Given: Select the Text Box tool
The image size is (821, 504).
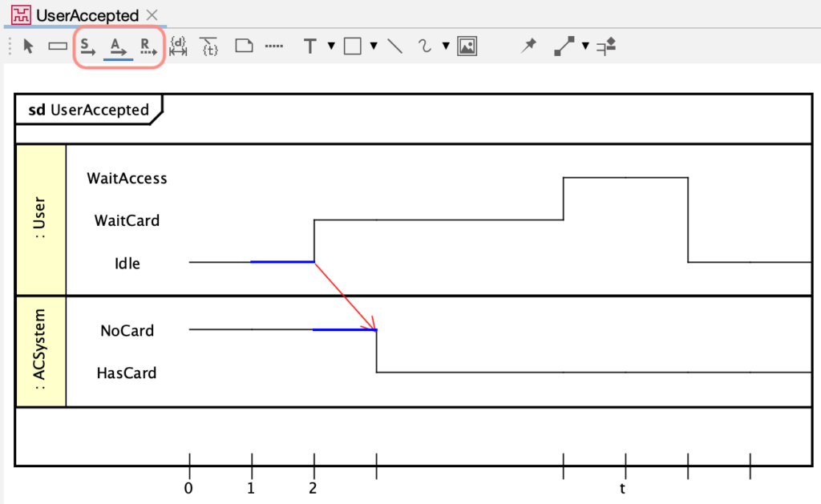Looking at the screenshot, I should [309, 46].
